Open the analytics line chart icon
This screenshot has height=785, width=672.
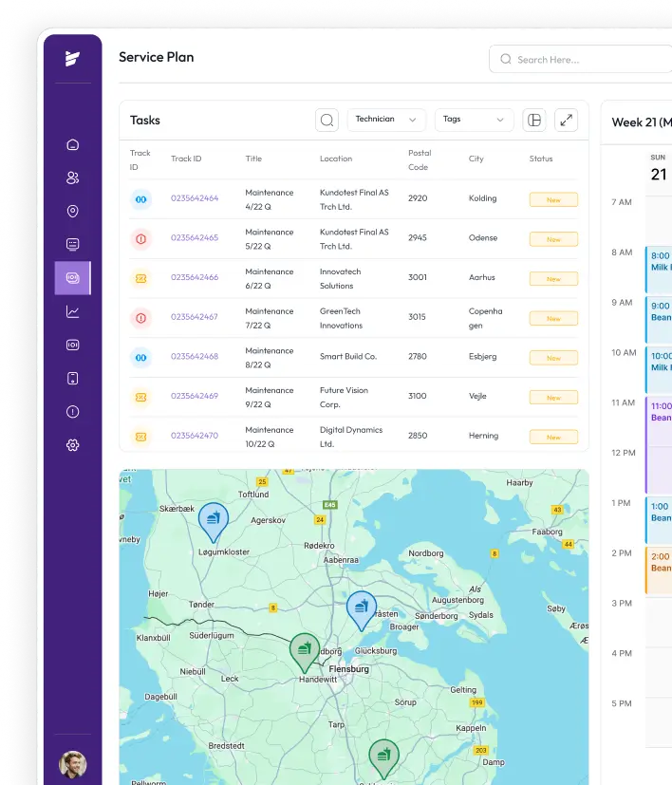tap(73, 311)
